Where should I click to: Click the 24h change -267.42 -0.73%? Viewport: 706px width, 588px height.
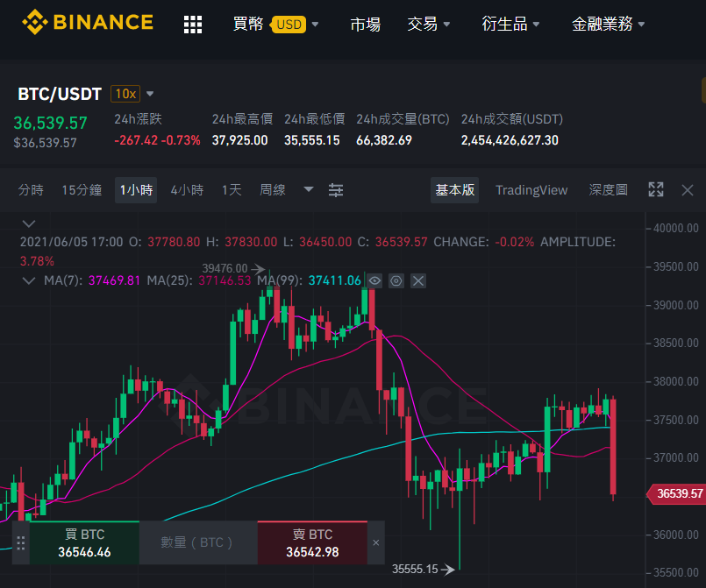pyautogui.click(x=157, y=140)
